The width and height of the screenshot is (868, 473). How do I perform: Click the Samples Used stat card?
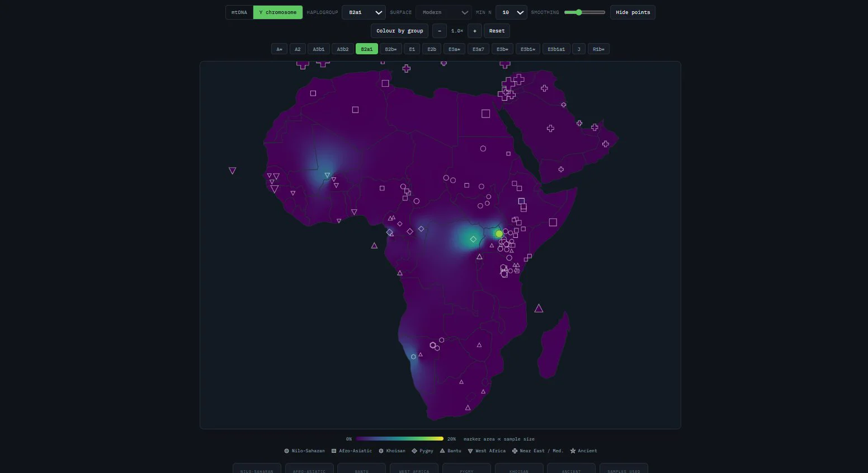pyautogui.click(x=624, y=468)
